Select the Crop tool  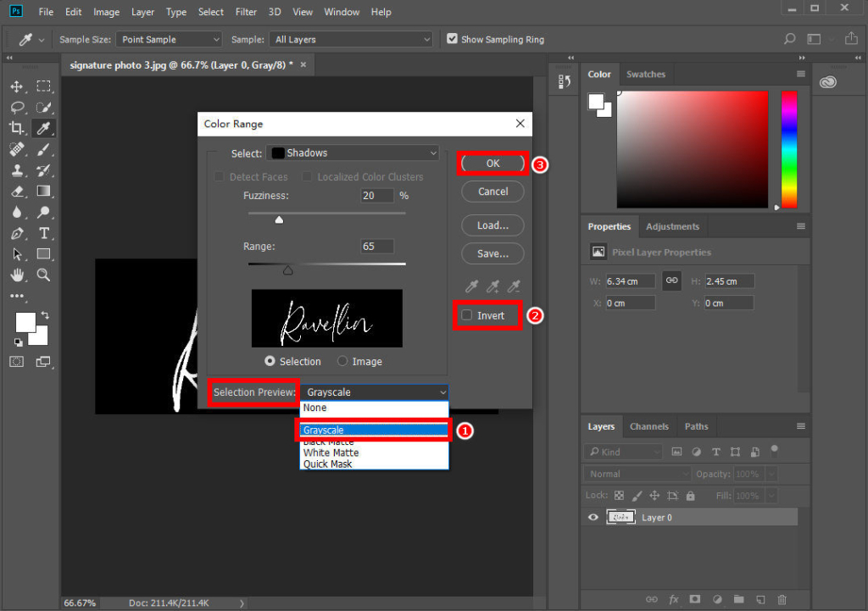[x=17, y=128]
